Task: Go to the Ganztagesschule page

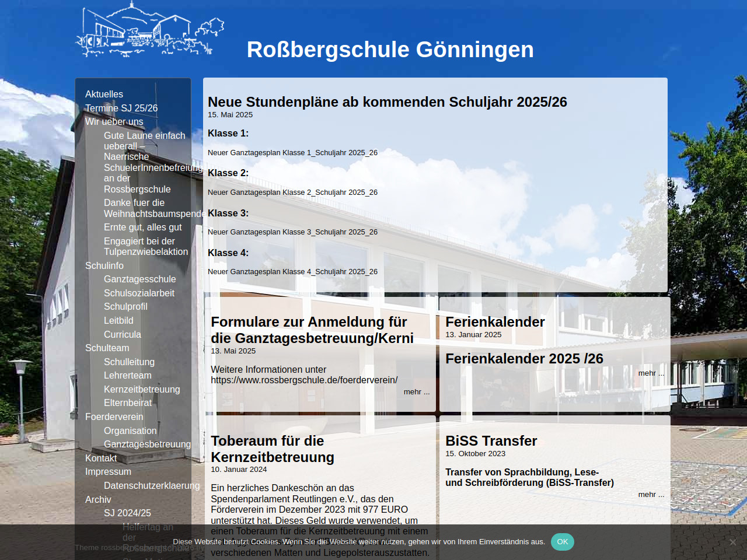Action: (139, 279)
